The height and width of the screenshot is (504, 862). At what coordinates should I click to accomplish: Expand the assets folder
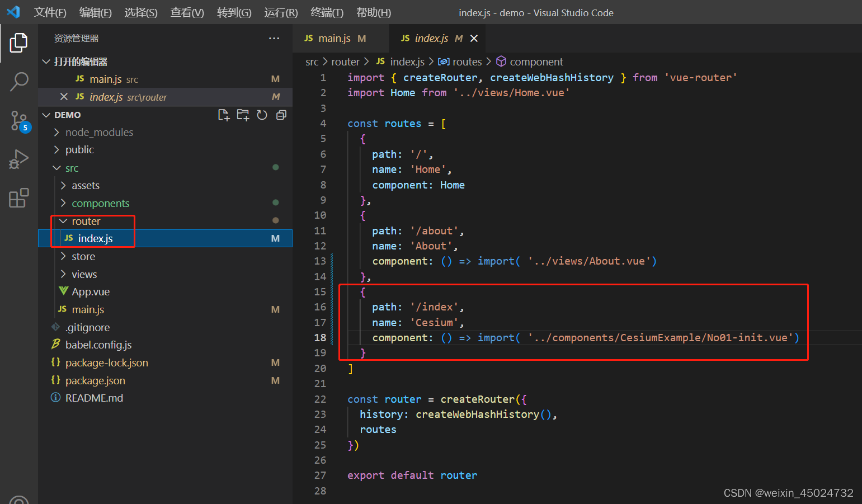coord(63,185)
